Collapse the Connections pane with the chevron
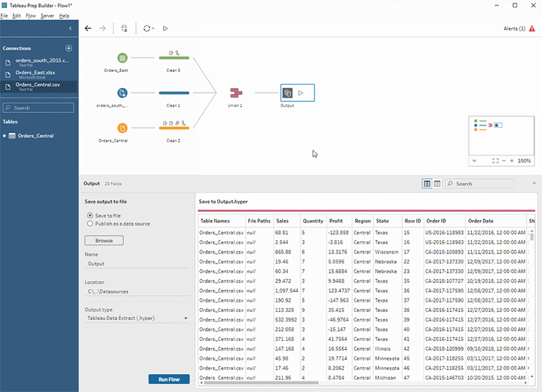This screenshot has height=392, width=542. (x=71, y=28)
